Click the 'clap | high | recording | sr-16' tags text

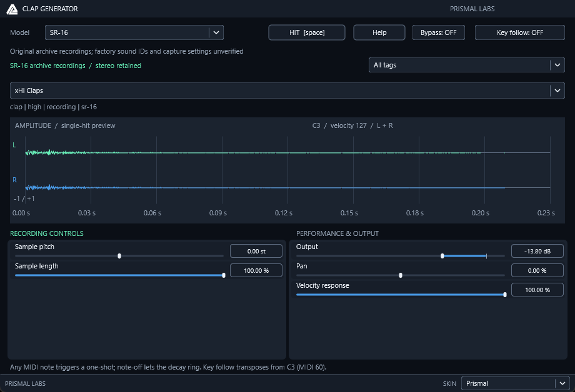[54, 107]
